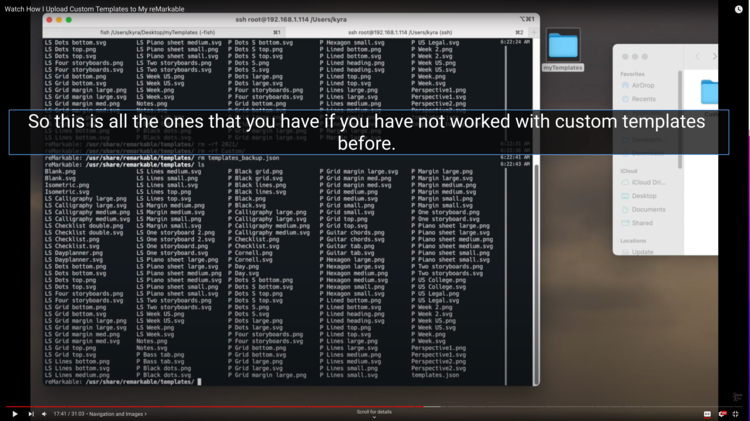Click 'P Guitar tab.png' file name

[347, 246]
